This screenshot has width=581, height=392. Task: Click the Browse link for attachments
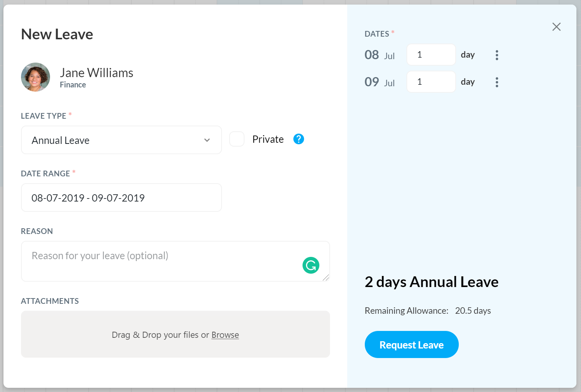(x=225, y=335)
